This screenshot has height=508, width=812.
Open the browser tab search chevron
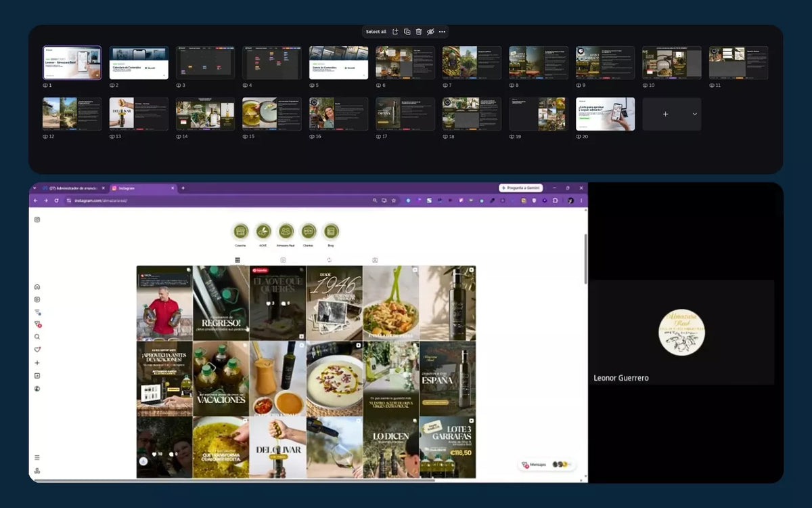[35, 188]
